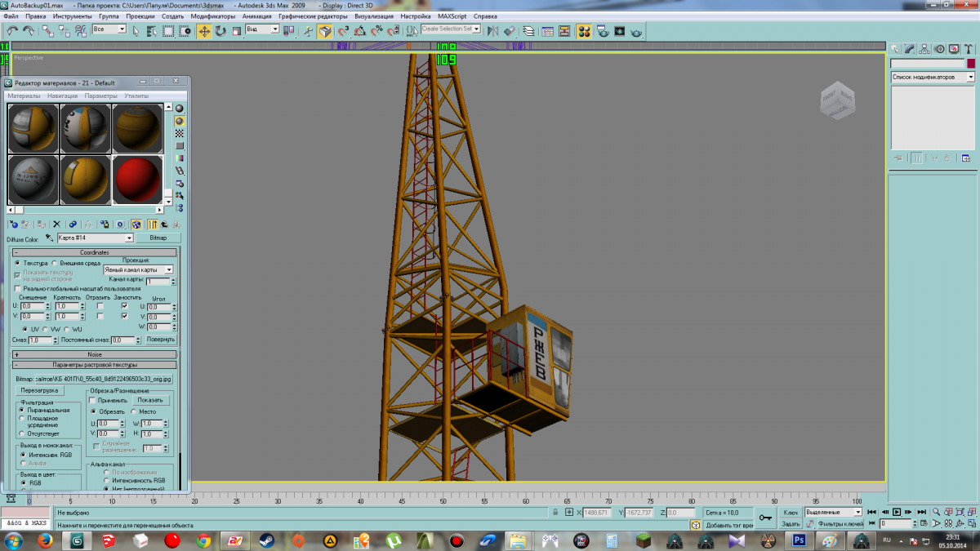Image resolution: width=980 pixels, height=551 pixels.
Task: Select the VW mapping radio button
Action: tap(47, 329)
